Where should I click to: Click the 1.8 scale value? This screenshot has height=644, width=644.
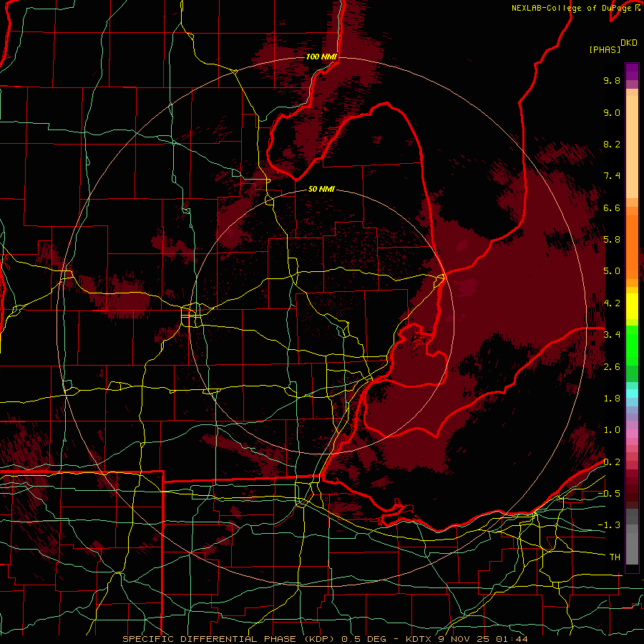[612, 399]
